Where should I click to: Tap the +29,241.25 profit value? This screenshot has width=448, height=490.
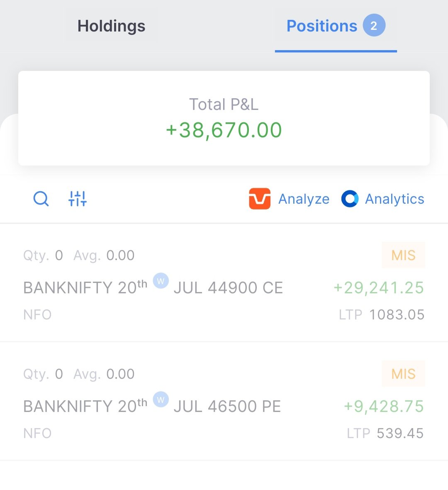click(379, 288)
